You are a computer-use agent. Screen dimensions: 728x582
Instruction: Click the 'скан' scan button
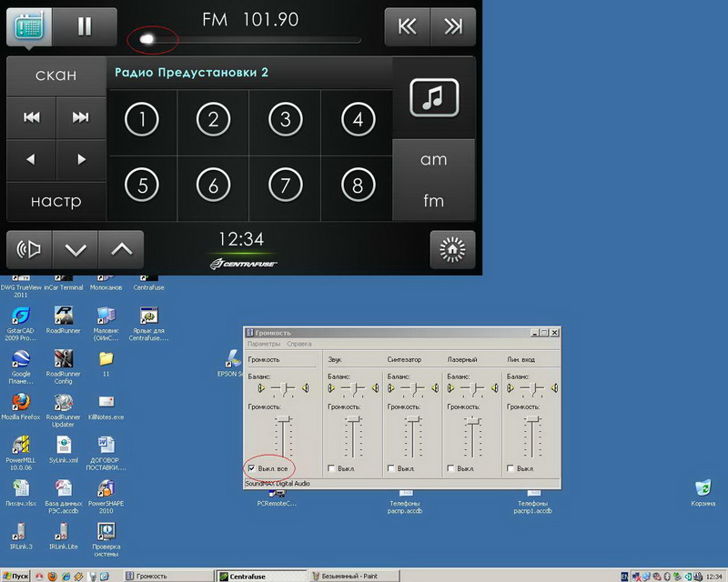(56, 75)
